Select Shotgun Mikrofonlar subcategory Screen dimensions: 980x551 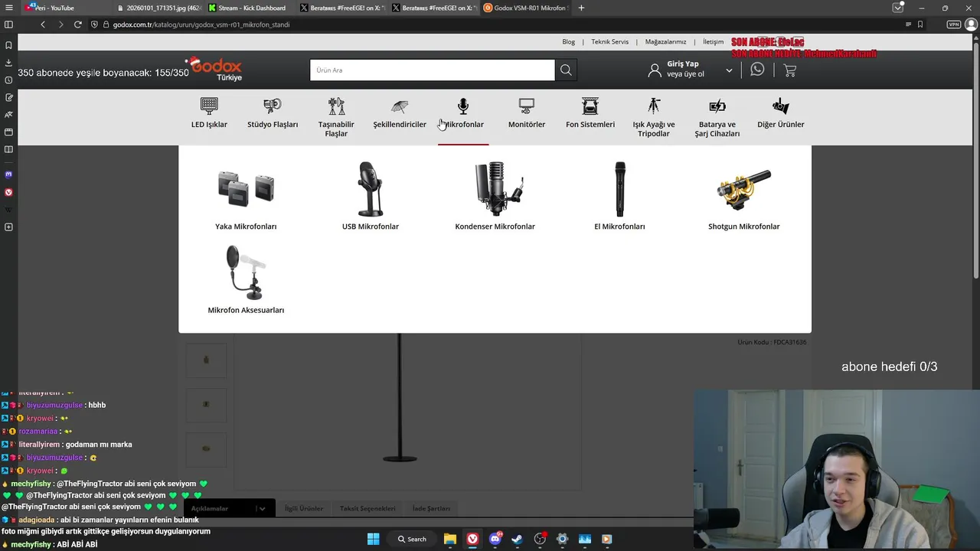point(743,195)
